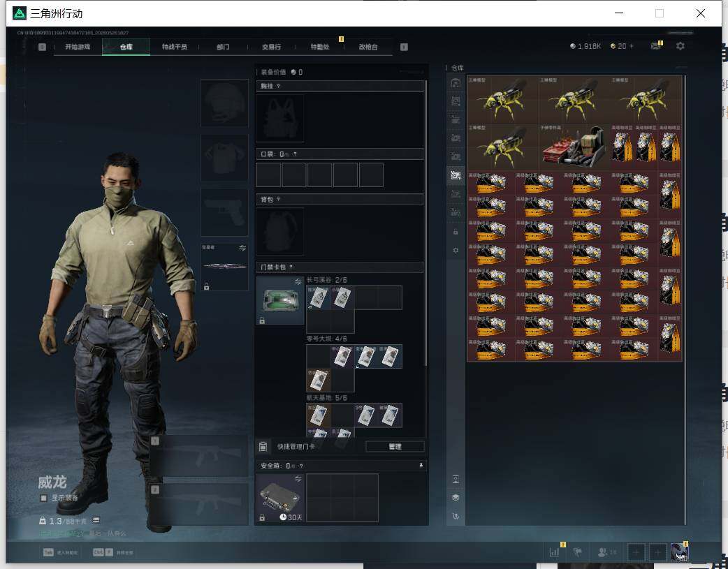This screenshot has width=728, height=569.
Task: Click the safe box case item
Action: pos(280,498)
